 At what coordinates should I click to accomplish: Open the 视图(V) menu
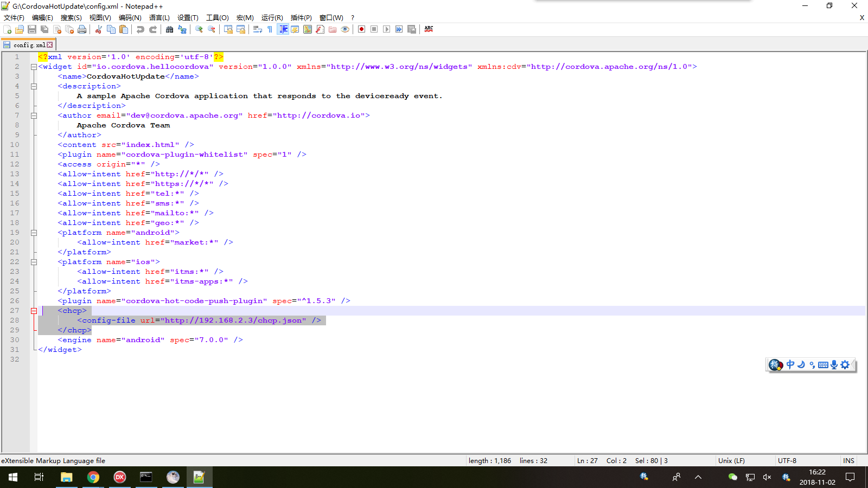click(100, 18)
